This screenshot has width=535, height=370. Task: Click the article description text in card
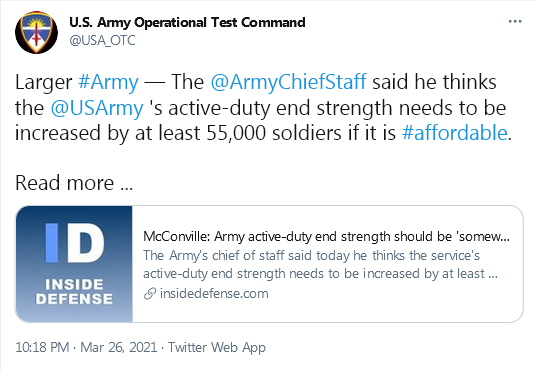point(320,265)
